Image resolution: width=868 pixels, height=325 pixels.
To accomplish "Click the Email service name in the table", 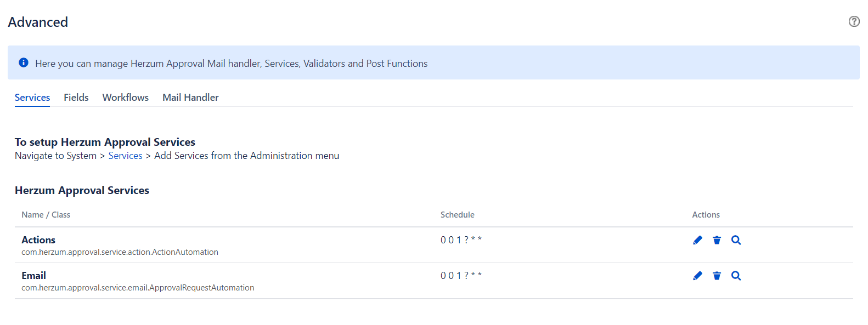I will (33, 276).
